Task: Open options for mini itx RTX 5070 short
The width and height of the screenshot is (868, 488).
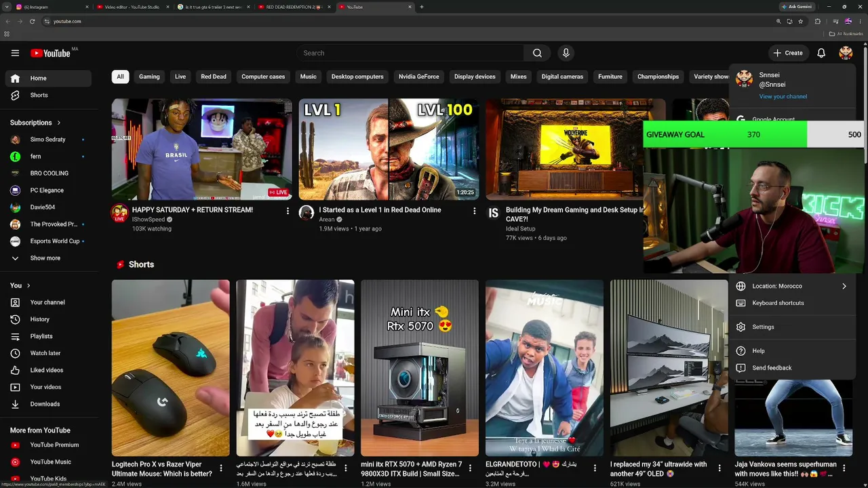Action: pyautogui.click(x=470, y=468)
